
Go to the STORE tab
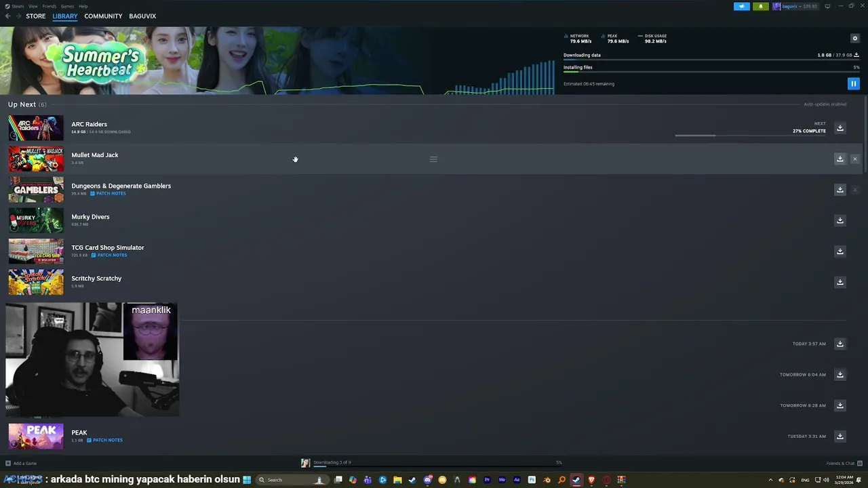pyautogui.click(x=35, y=16)
